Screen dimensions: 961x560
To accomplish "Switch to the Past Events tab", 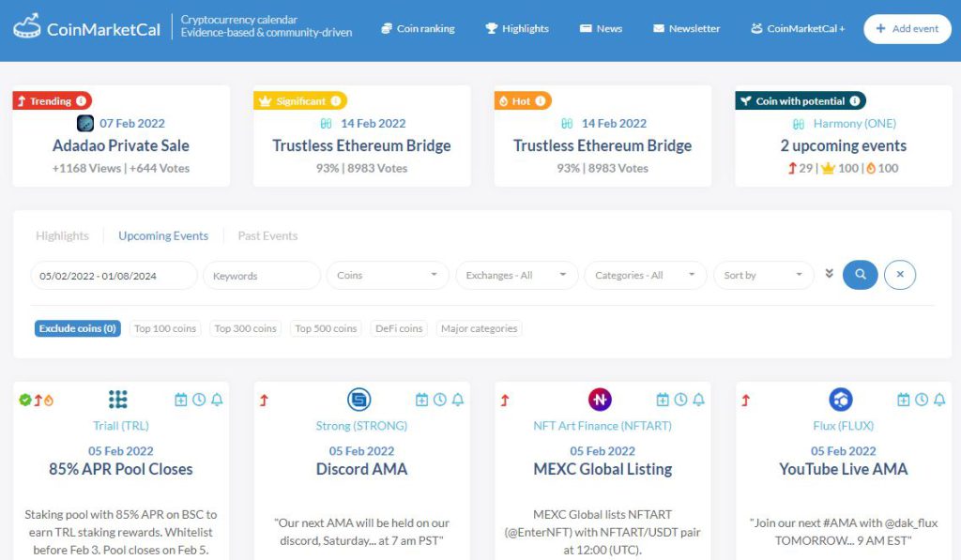I will pos(267,235).
